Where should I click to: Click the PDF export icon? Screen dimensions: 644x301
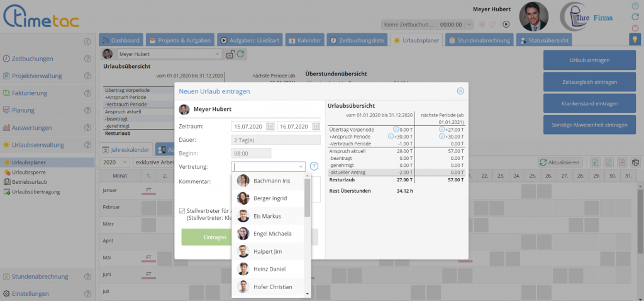coord(622,162)
